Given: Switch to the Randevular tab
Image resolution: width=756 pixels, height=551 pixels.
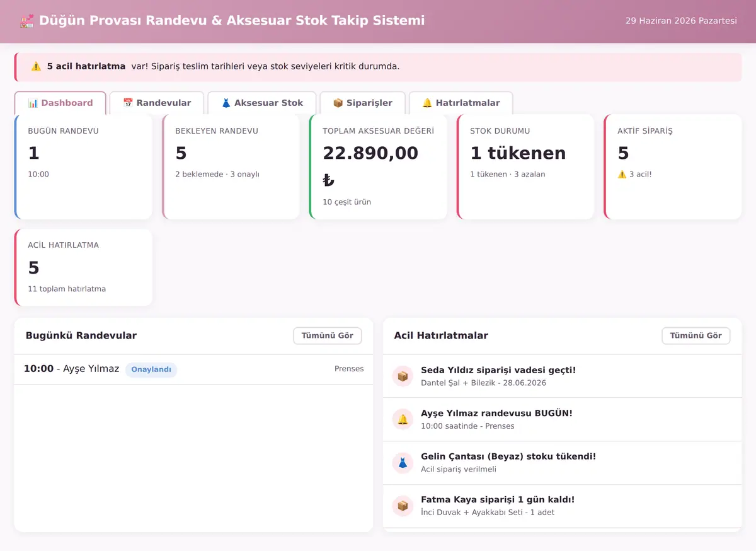Looking at the screenshot, I should pyautogui.click(x=157, y=103).
